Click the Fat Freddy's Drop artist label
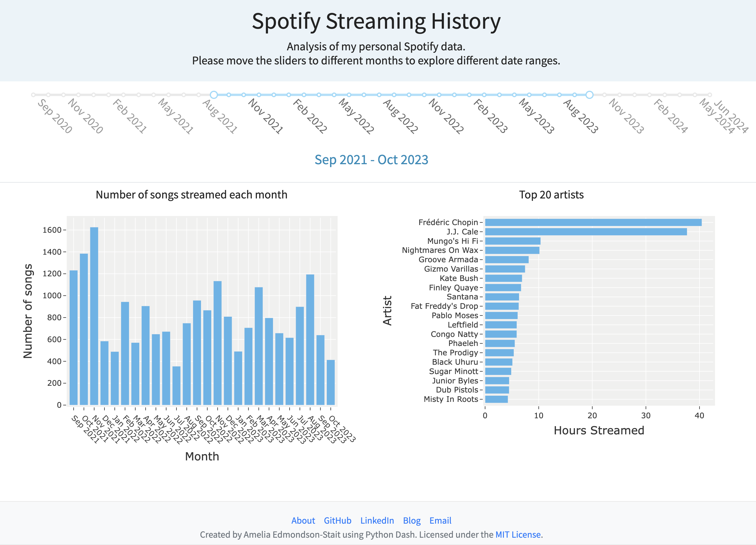The image size is (756, 545). click(x=444, y=306)
